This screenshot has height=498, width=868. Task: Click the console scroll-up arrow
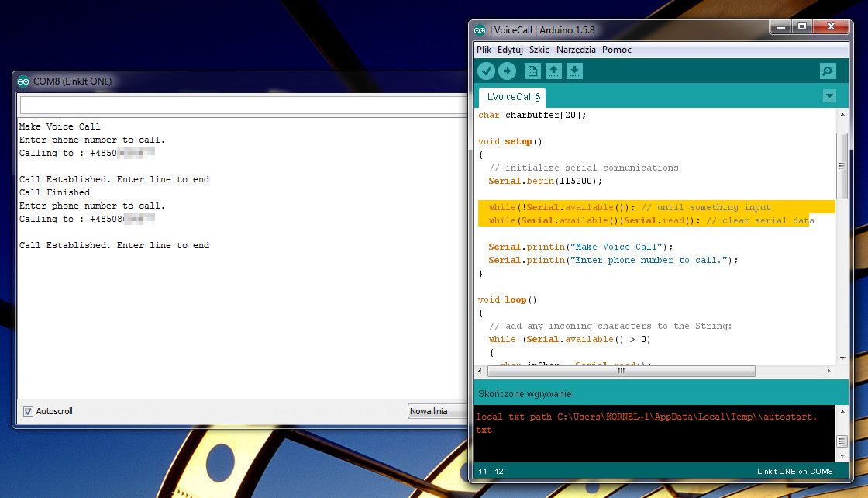842,412
